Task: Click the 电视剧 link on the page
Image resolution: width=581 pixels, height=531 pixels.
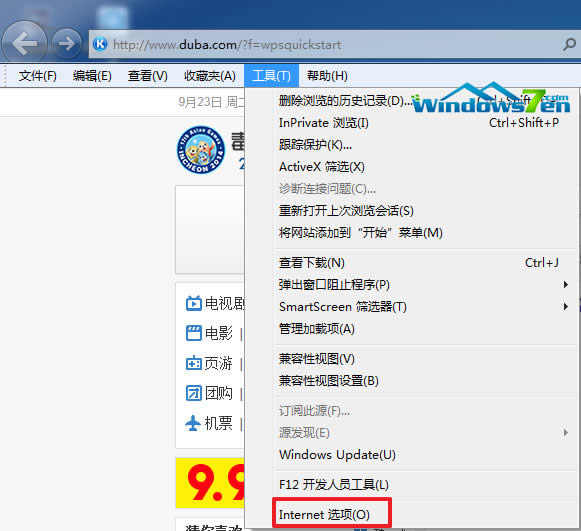Action: tap(224, 303)
